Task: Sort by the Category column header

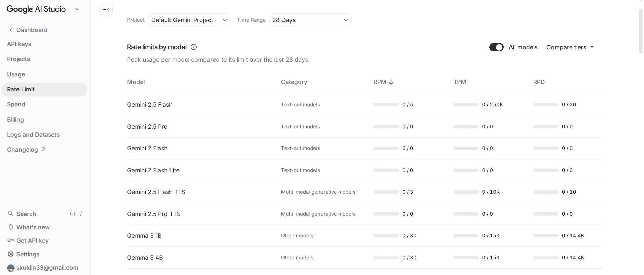Action: 294,82
